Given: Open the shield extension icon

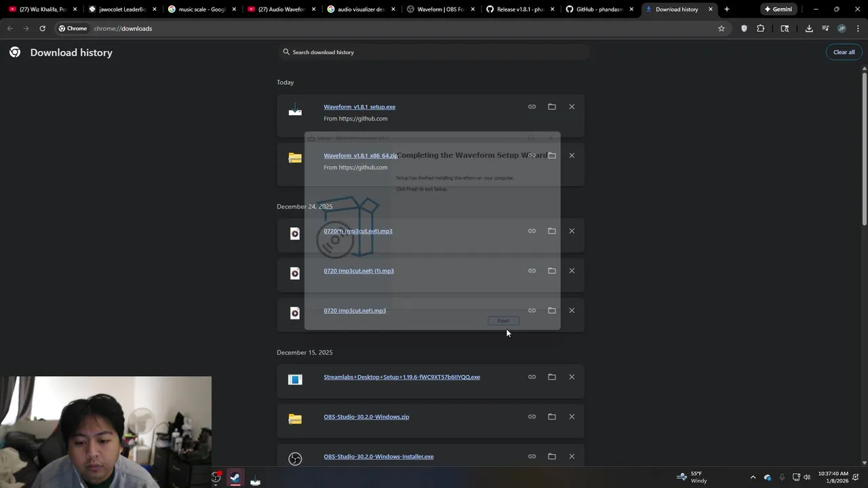Looking at the screenshot, I should [x=744, y=28].
